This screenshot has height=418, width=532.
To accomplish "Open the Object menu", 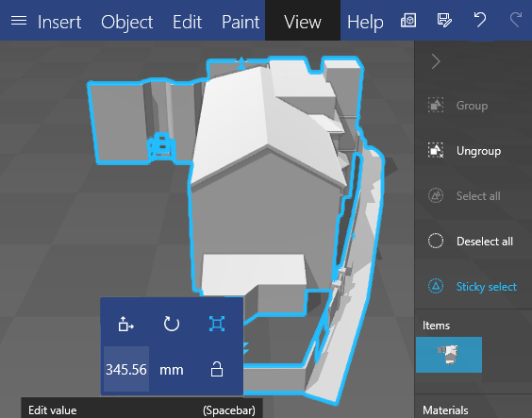I will pos(127,22).
